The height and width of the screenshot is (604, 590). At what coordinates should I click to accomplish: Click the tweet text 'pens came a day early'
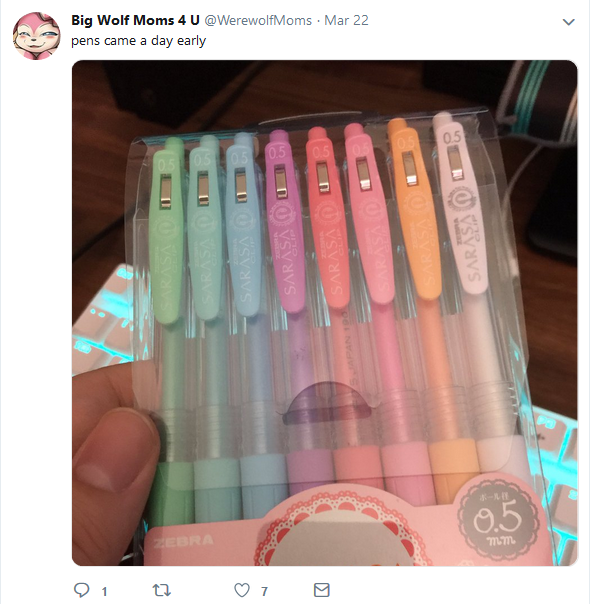point(138,41)
